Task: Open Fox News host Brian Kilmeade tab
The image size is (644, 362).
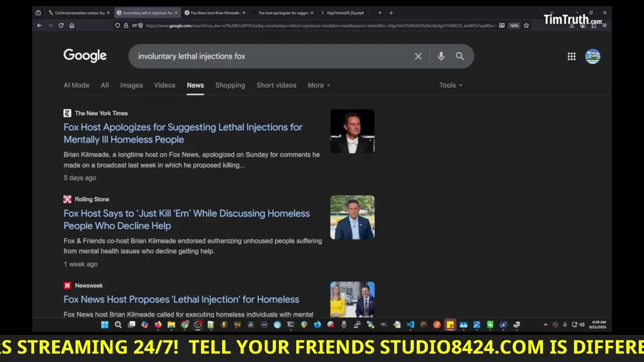Action: point(214,13)
